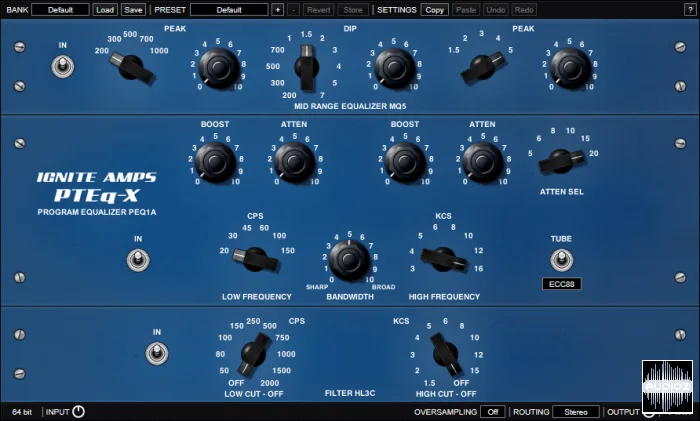Click the Store preset button
This screenshot has width=700, height=421.
(353, 10)
